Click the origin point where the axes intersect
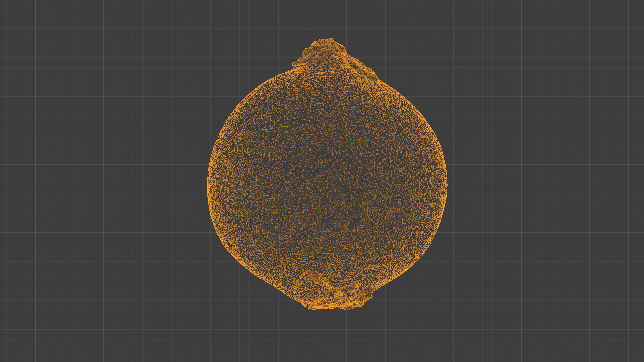Image resolution: width=644 pixels, height=362 pixels. 327,310
